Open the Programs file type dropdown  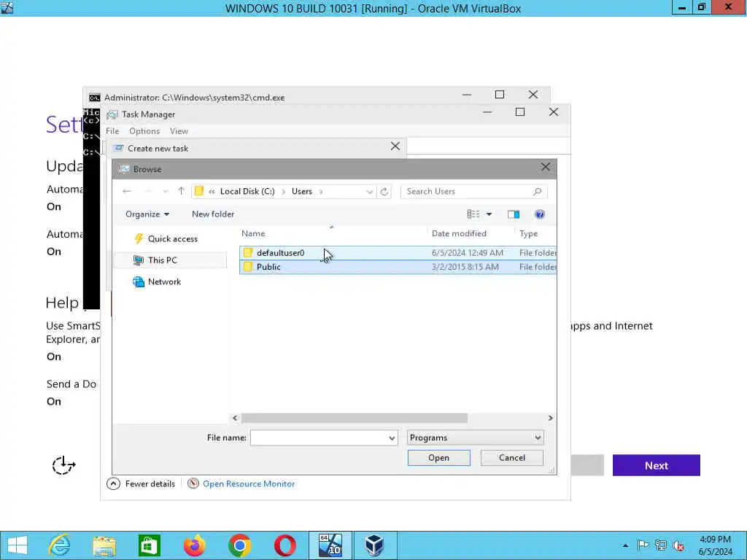476,437
